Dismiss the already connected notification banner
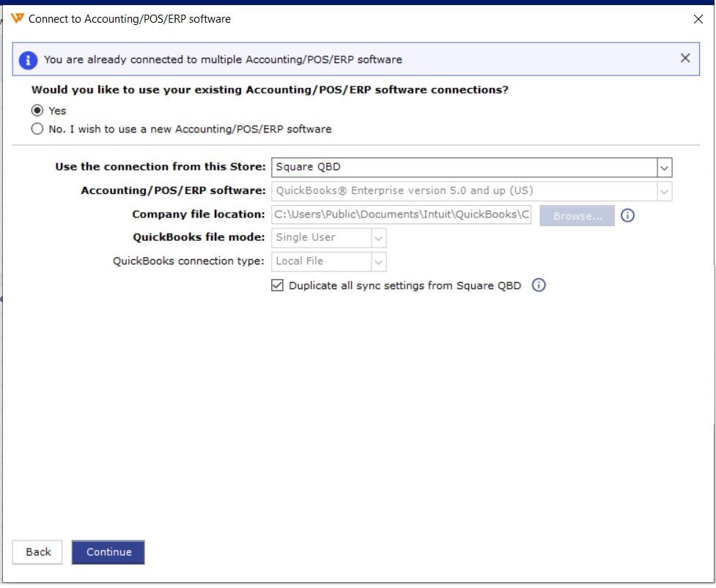The width and height of the screenshot is (716, 588). 685,58
